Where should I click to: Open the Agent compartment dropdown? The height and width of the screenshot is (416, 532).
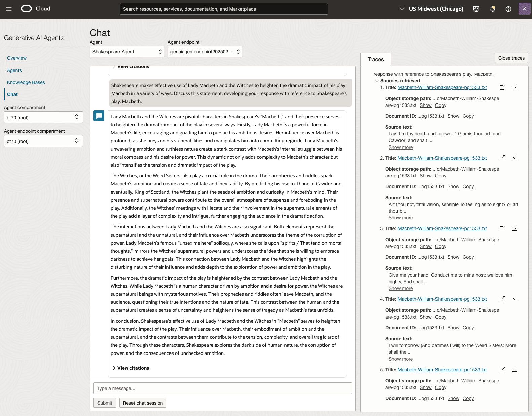point(43,117)
